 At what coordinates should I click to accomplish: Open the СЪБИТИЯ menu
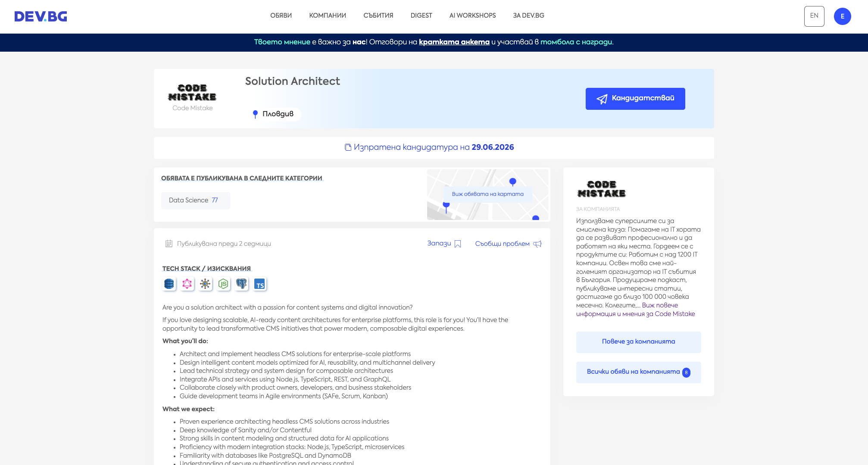[378, 15]
